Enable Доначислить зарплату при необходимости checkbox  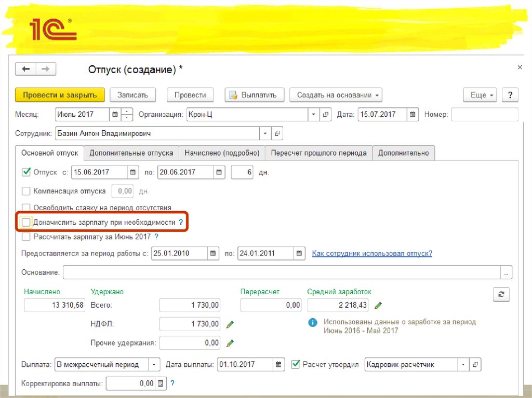26,222
